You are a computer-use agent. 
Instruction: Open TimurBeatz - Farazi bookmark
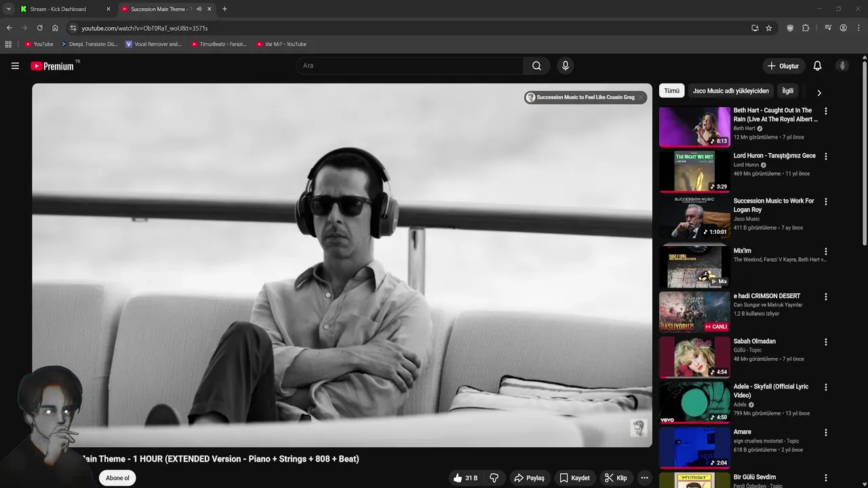click(219, 44)
